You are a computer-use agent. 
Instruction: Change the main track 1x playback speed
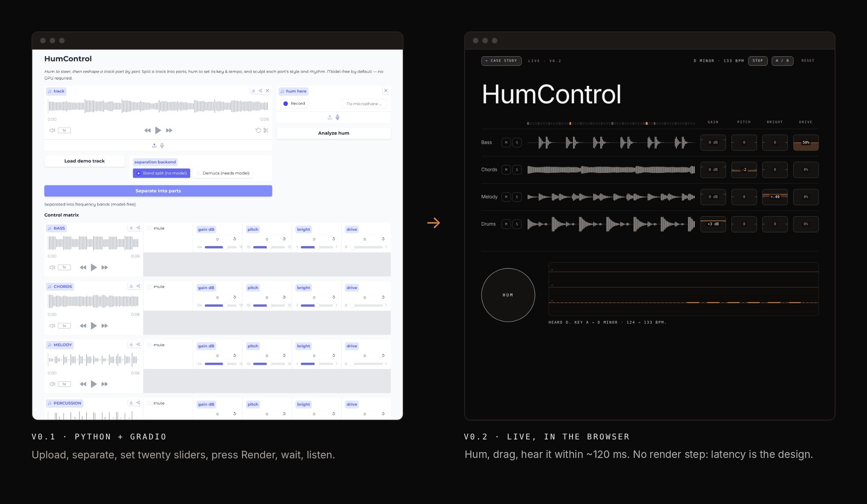tap(64, 130)
